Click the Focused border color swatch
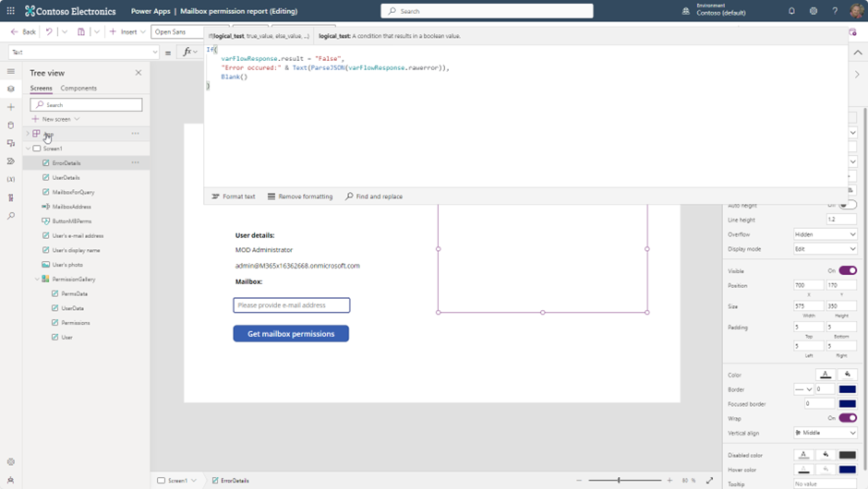This screenshot has height=489, width=868. (847, 403)
